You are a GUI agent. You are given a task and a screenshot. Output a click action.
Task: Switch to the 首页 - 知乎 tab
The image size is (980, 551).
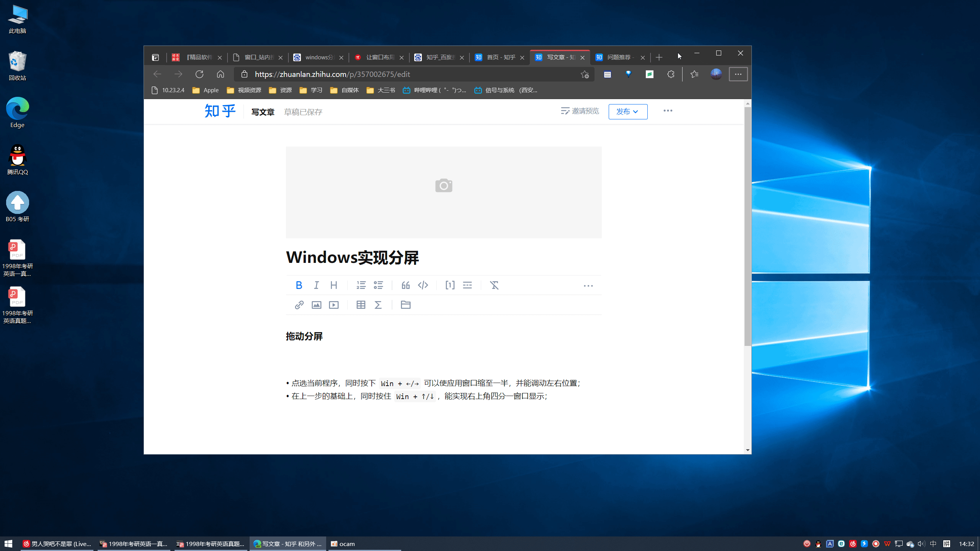[500, 57]
